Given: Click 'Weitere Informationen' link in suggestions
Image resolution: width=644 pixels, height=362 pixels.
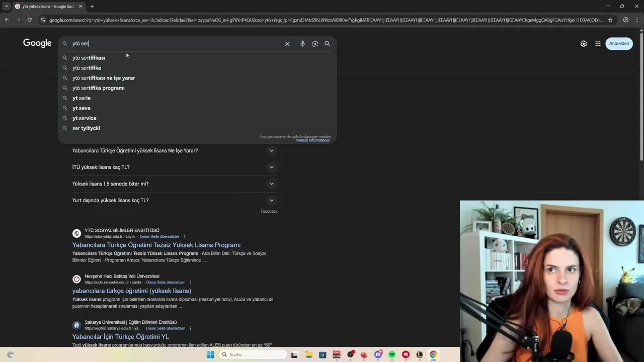Looking at the screenshot, I should tap(313, 140).
